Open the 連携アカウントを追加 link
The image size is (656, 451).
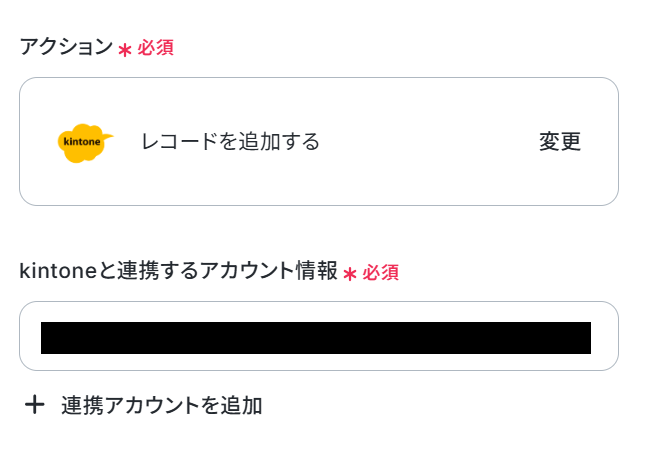(161, 405)
